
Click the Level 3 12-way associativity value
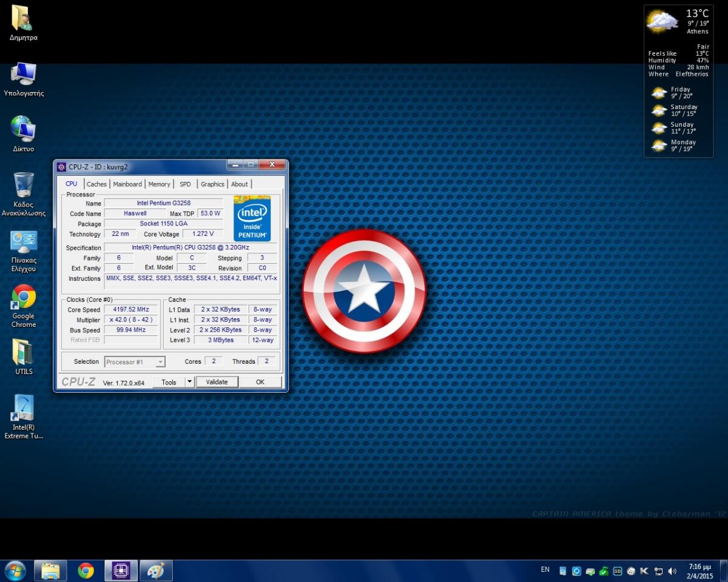(x=263, y=340)
